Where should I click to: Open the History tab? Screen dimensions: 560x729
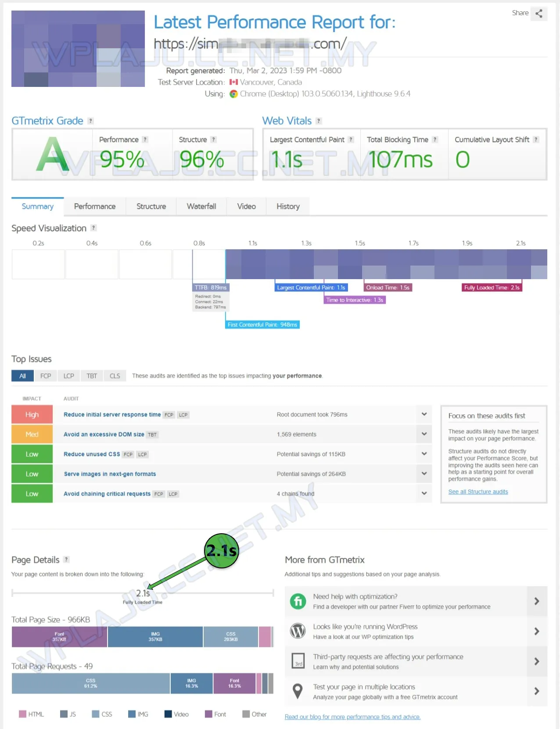[288, 206]
